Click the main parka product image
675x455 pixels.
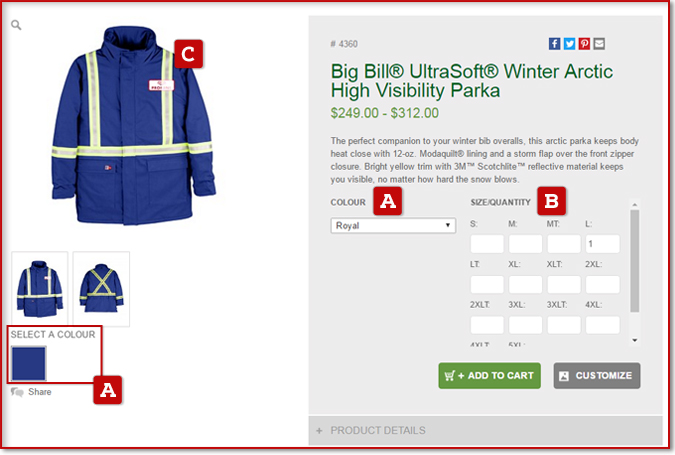tap(133, 126)
